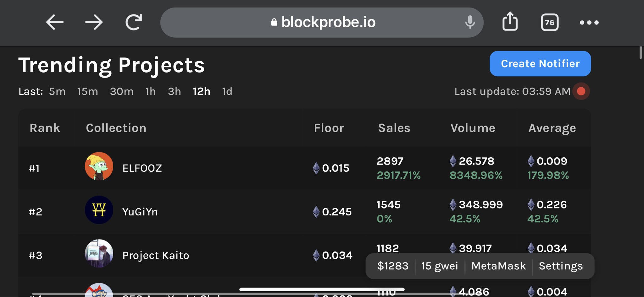This screenshot has width=644, height=297.
Task: Select the 1h time range
Action: (151, 91)
